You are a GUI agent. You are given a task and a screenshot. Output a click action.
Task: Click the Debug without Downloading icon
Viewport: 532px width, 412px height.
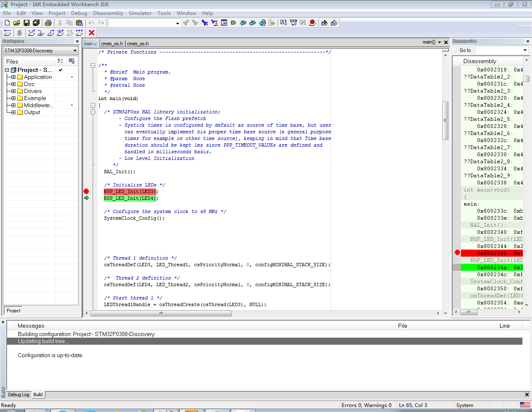[x=334, y=23]
